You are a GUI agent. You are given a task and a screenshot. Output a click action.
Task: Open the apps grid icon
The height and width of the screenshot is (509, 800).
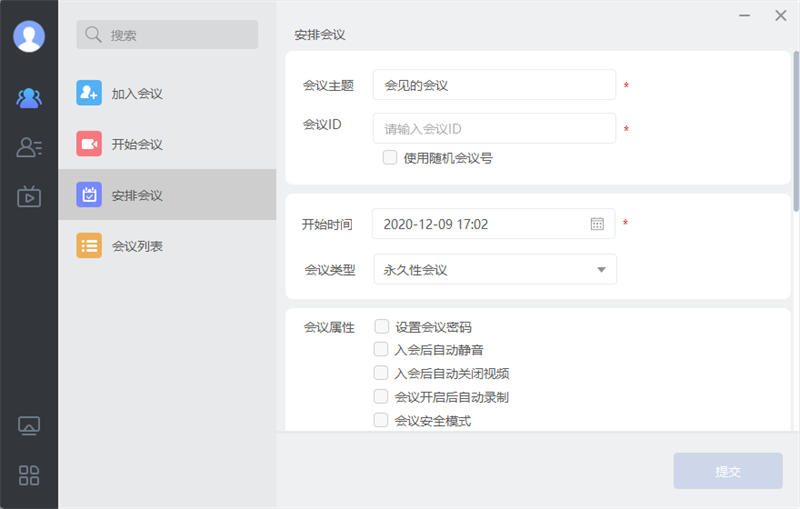(29, 475)
